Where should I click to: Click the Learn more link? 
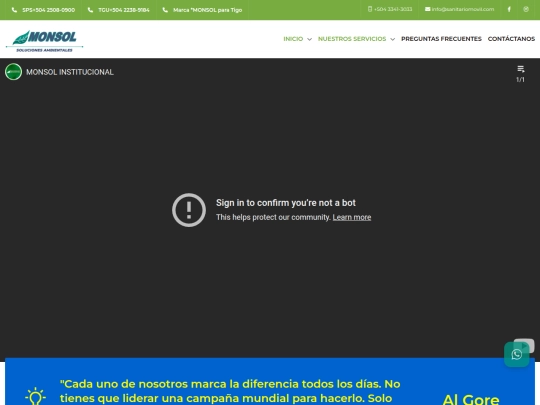coord(352,217)
